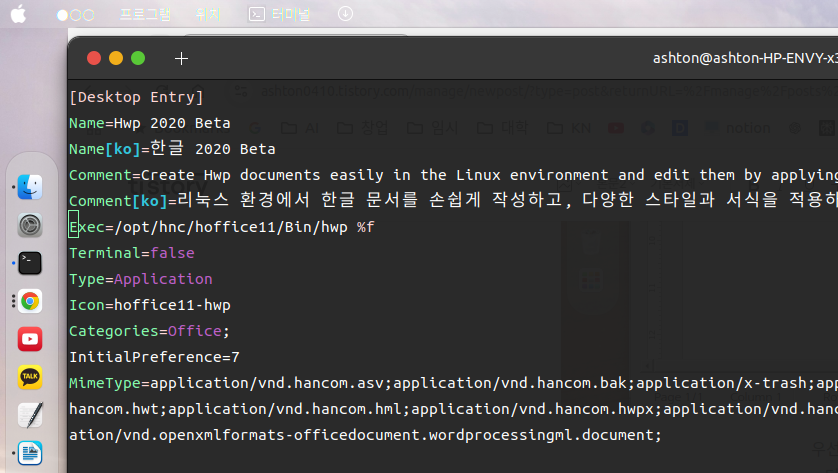Launch Google Chrome from the dock
838x473 pixels.
click(x=30, y=301)
